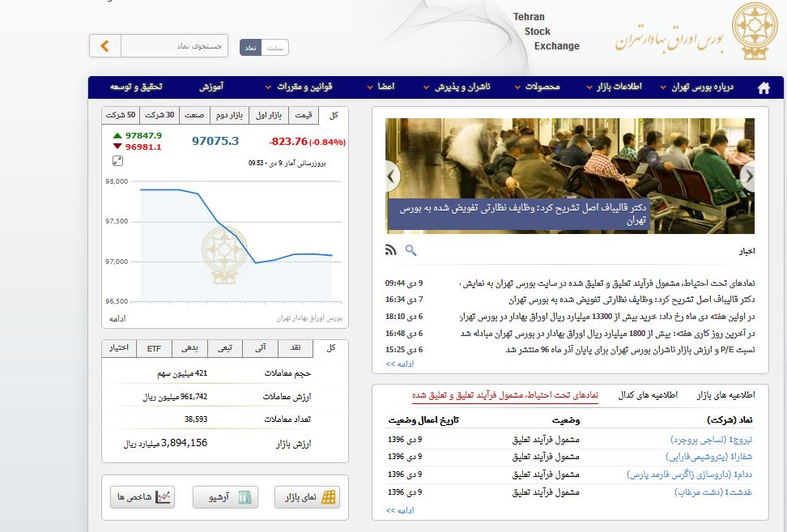This screenshot has height=532, width=787.
Task: Open the غدشت1 (دشت مرغاب) symbol link
Action: tap(713, 492)
